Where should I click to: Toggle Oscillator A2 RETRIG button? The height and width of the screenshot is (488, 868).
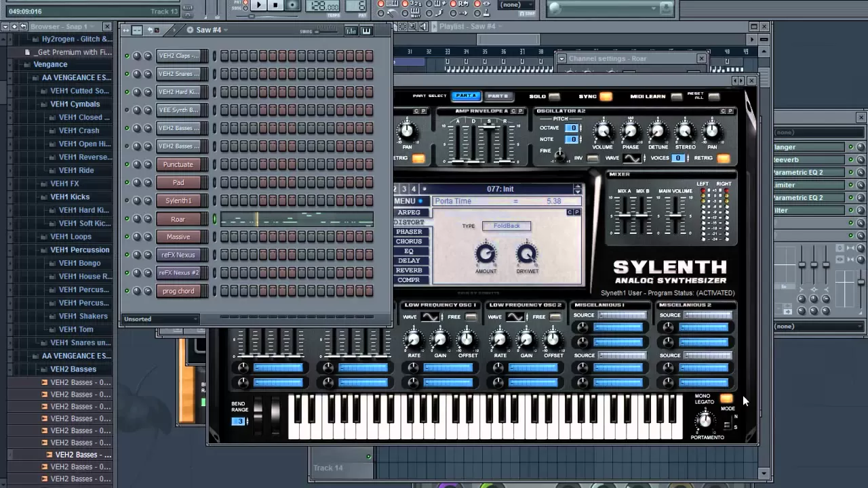point(724,158)
